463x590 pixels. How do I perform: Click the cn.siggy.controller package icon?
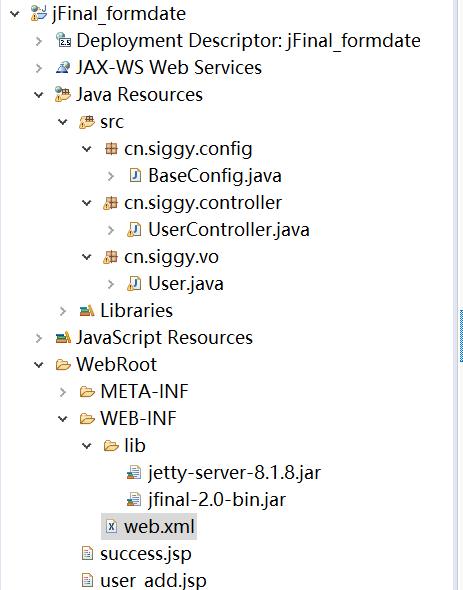(x=111, y=203)
